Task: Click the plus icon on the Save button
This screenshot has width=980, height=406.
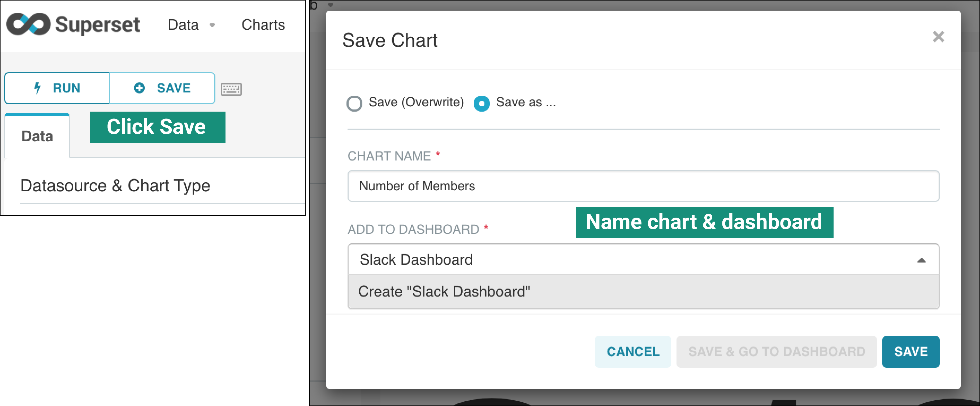Action: click(x=139, y=88)
